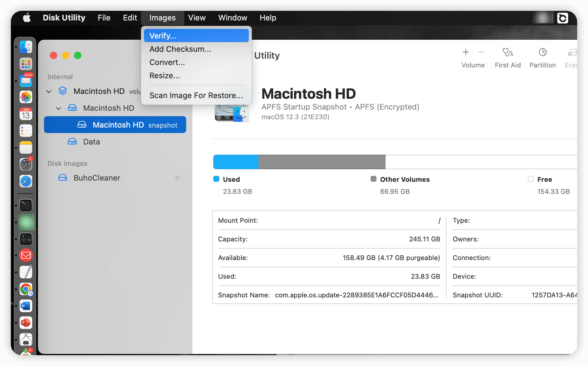Image resolution: width=588 pixels, height=366 pixels.
Task: Open Activity Monitor in the Dock
Action: tap(26, 239)
